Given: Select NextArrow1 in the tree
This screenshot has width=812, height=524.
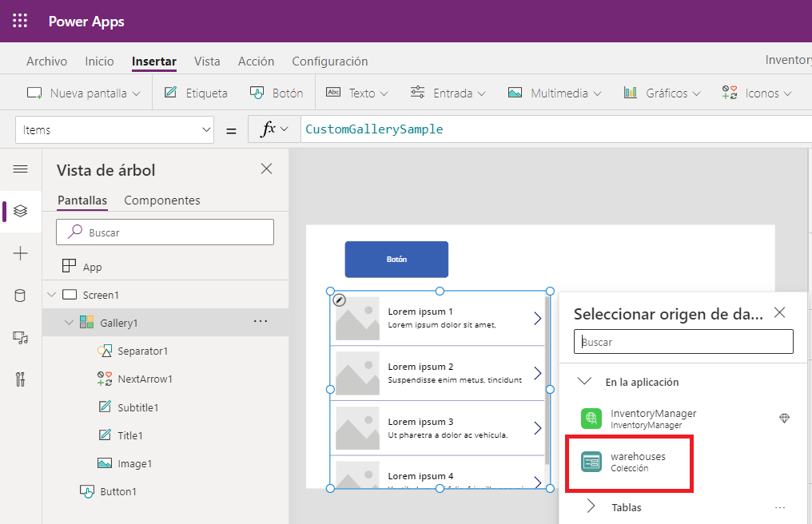Looking at the screenshot, I should click(x=145, y=379).
